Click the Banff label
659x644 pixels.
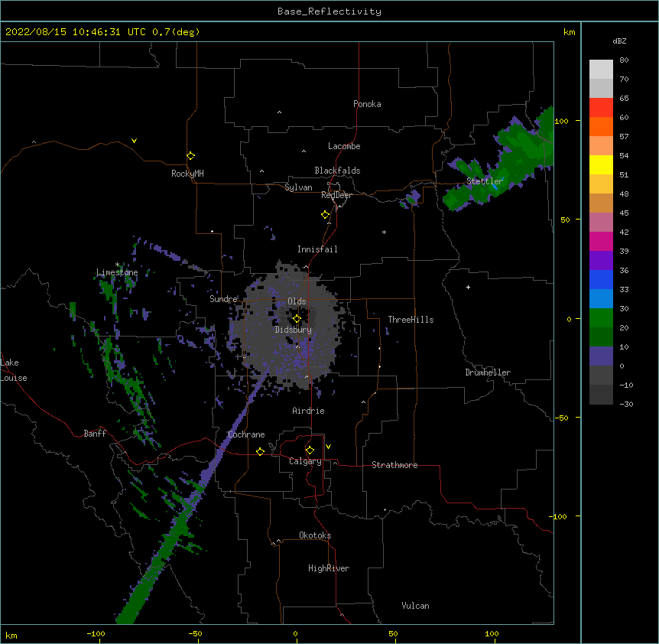click(x=95, y=434)
